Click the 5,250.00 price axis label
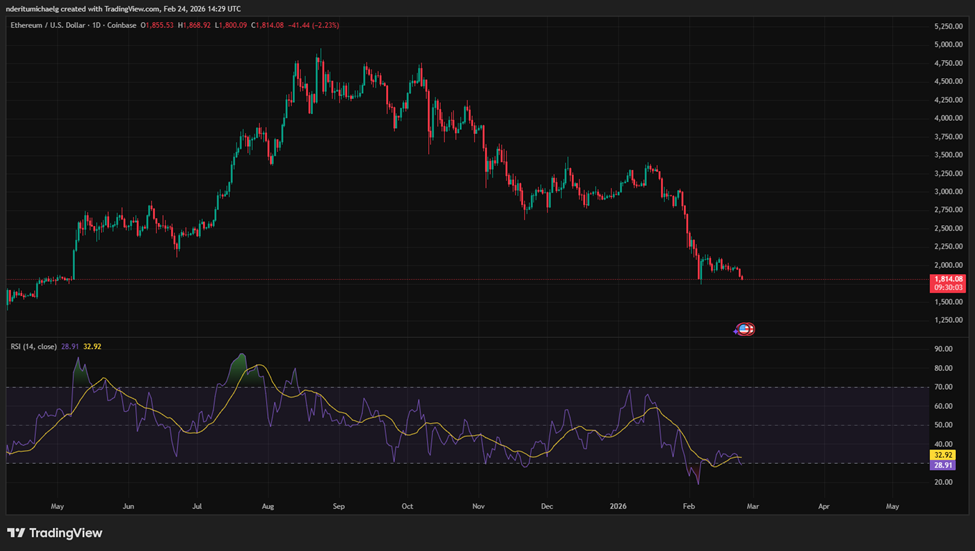 point(948,26)
